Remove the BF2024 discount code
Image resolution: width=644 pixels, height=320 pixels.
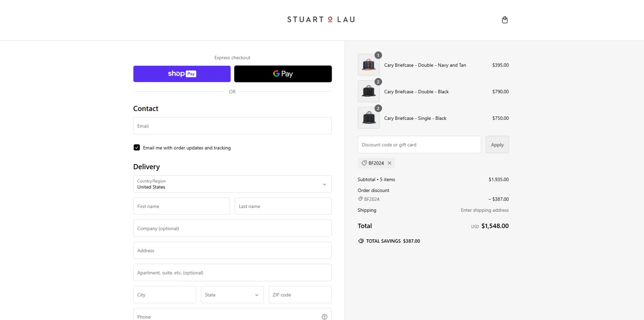click(x=389, y=163)
